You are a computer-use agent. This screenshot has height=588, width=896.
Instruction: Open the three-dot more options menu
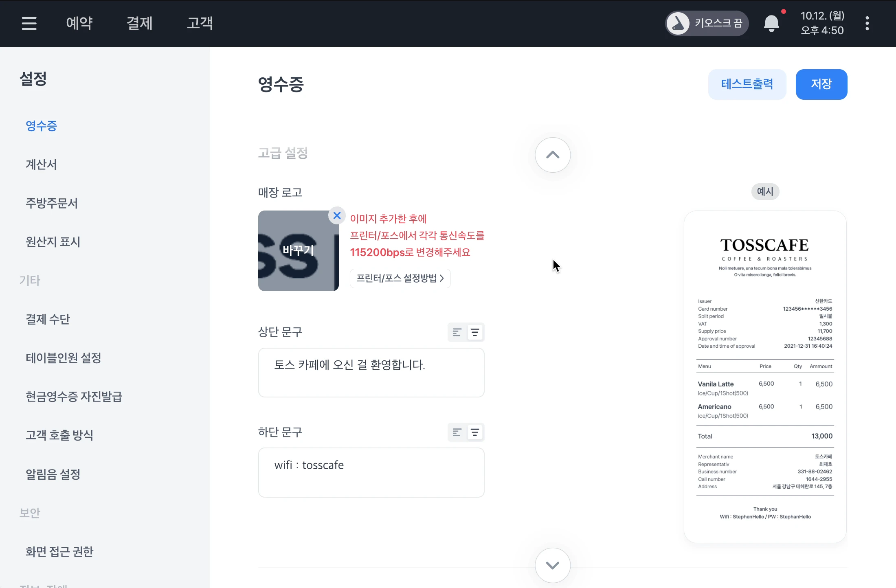[x=867, y=23]
